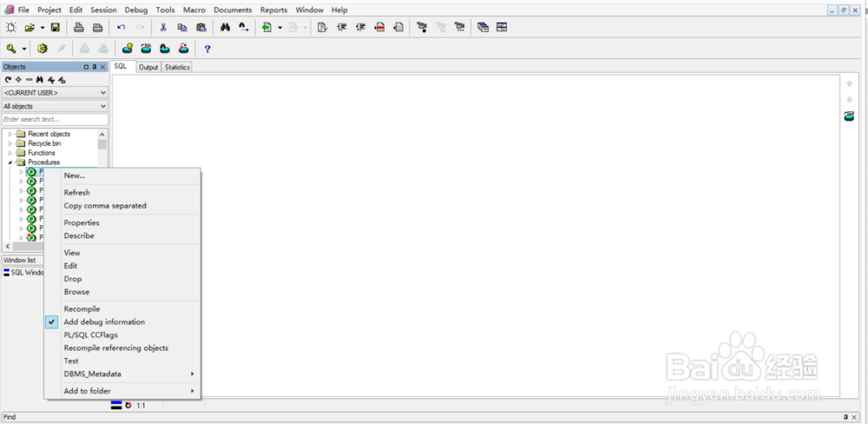Click the Uncomment selection icon

(398, 27)
